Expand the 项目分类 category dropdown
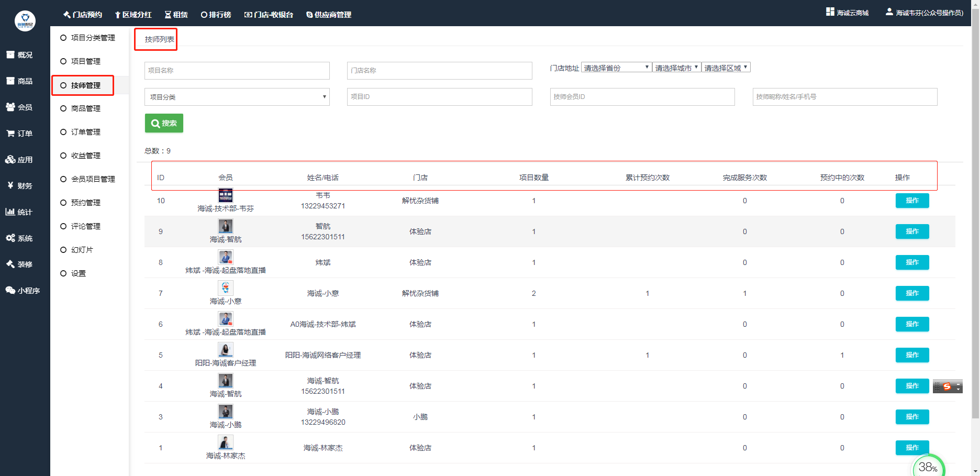 (x=237, y=97)
